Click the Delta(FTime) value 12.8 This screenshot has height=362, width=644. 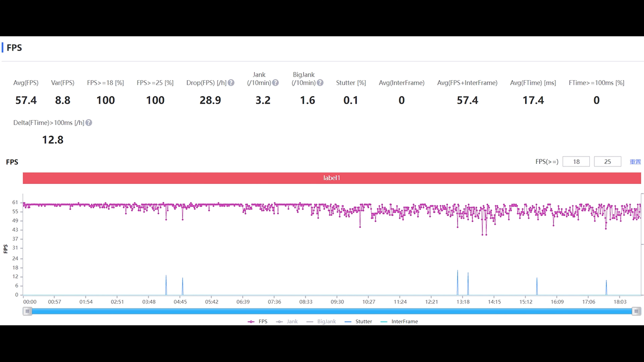(53, 140)
